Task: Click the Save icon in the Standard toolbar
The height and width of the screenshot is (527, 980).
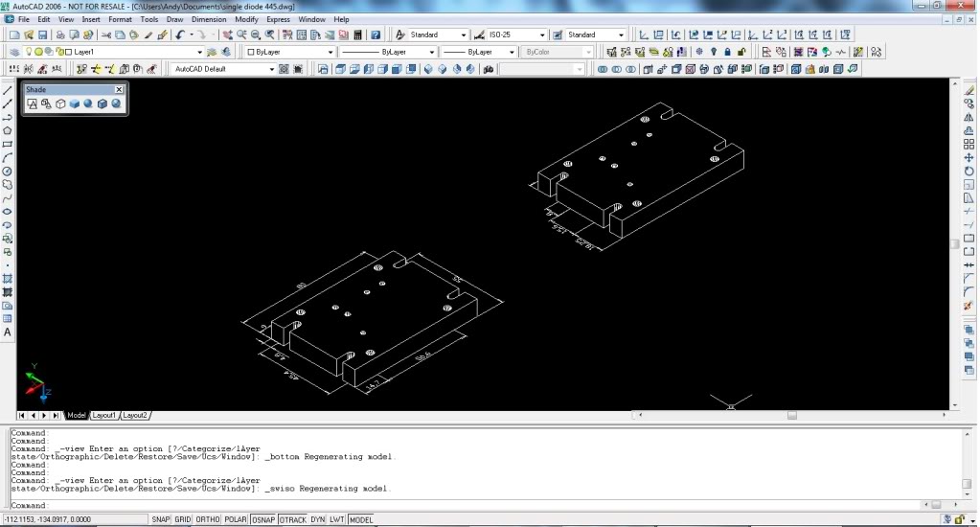Action: [x=44, y=34]
